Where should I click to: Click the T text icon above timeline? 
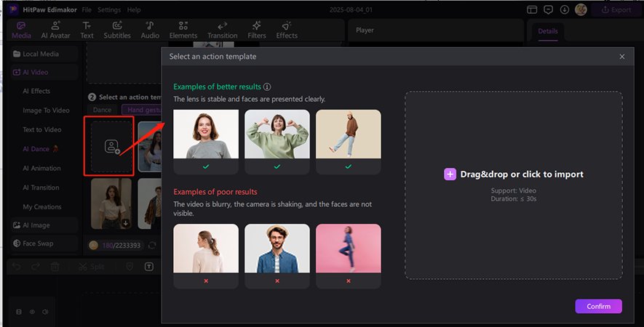[x=149, y=267]
